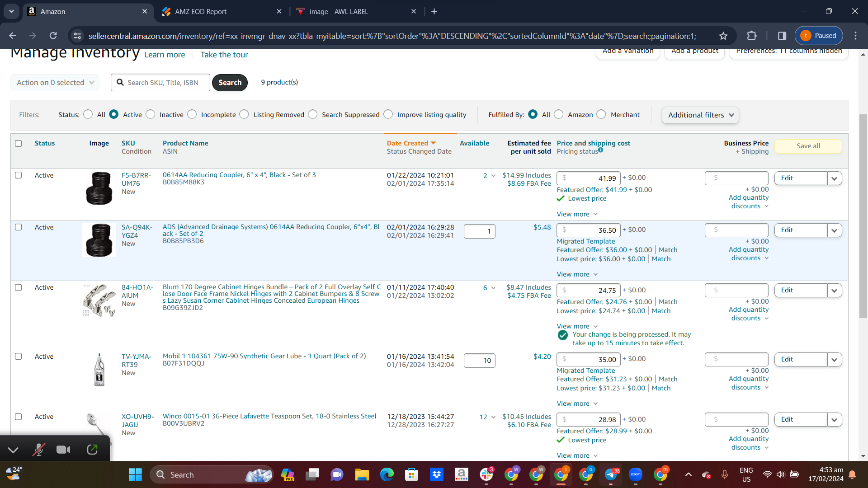Viewport: 868px width, 488px height.
Task: Click the Save all button
Action: point(808,146)
